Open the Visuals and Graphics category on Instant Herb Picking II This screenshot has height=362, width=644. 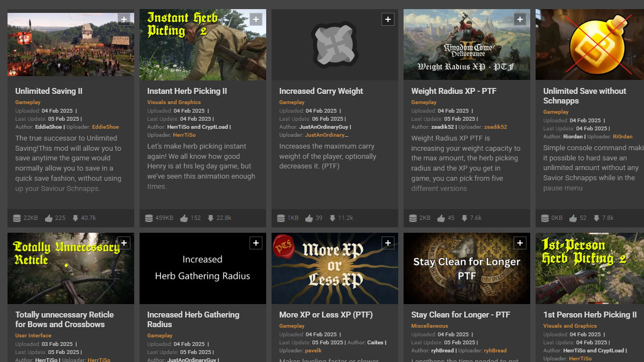(173, 102)
